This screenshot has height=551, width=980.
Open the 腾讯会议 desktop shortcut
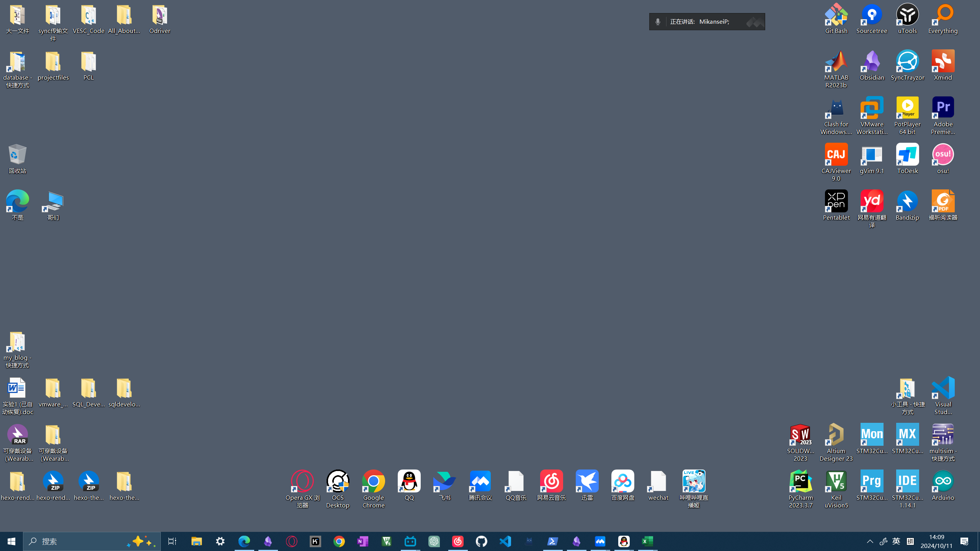(x=480, y=486)
